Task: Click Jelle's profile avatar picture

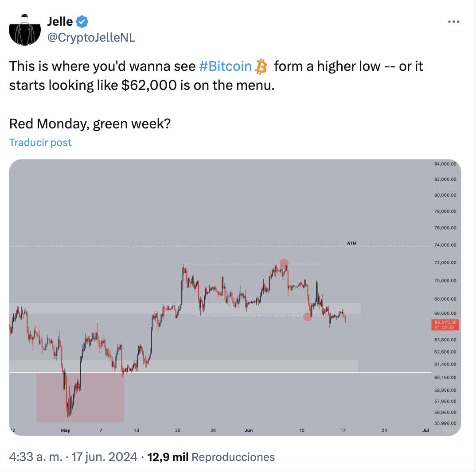Action: [x=25, y=29]
